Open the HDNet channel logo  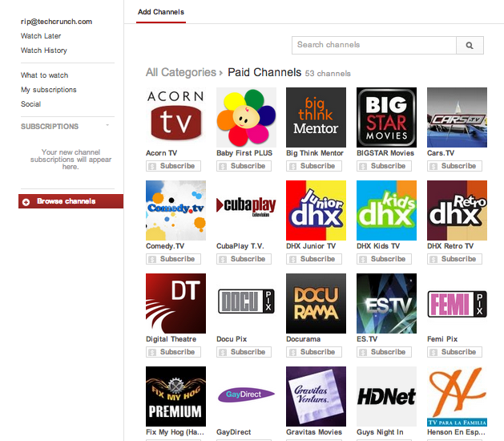click(386, 396)
